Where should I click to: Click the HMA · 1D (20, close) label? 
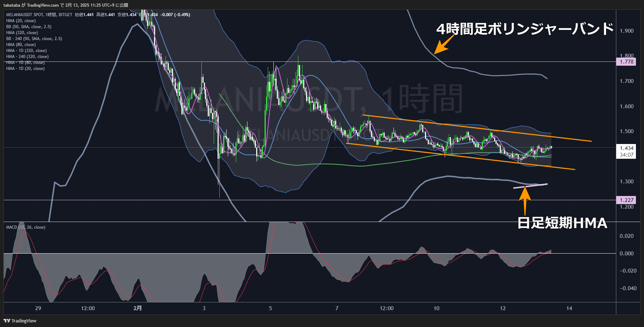(25, 68)
